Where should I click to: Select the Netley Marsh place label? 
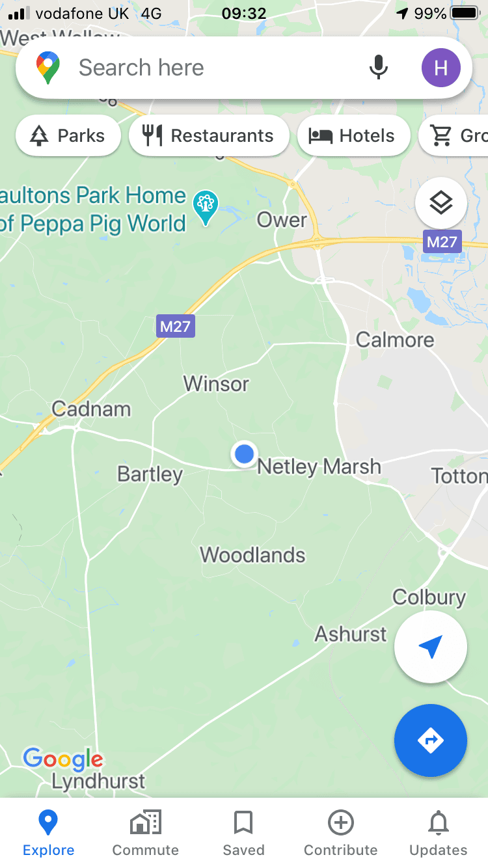click(x=319, y=467)
